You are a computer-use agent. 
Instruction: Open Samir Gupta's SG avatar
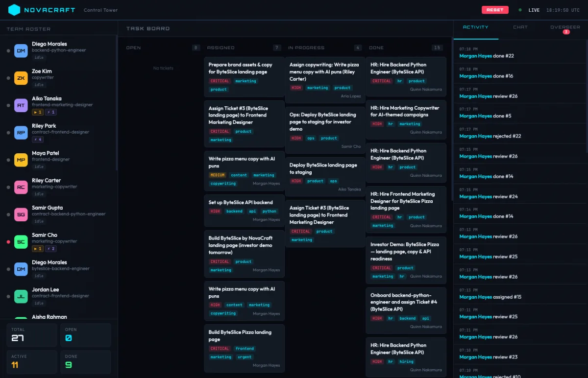click(21, 214)
